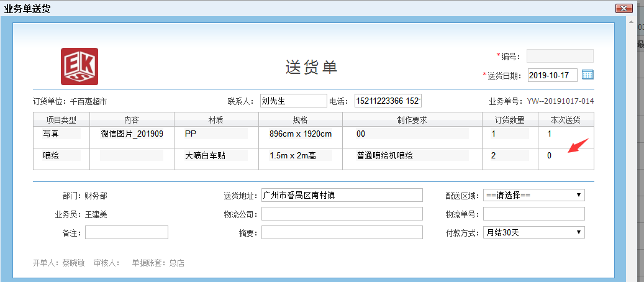
Task: Click the 本次送货 column header
Action: (565, 119)
